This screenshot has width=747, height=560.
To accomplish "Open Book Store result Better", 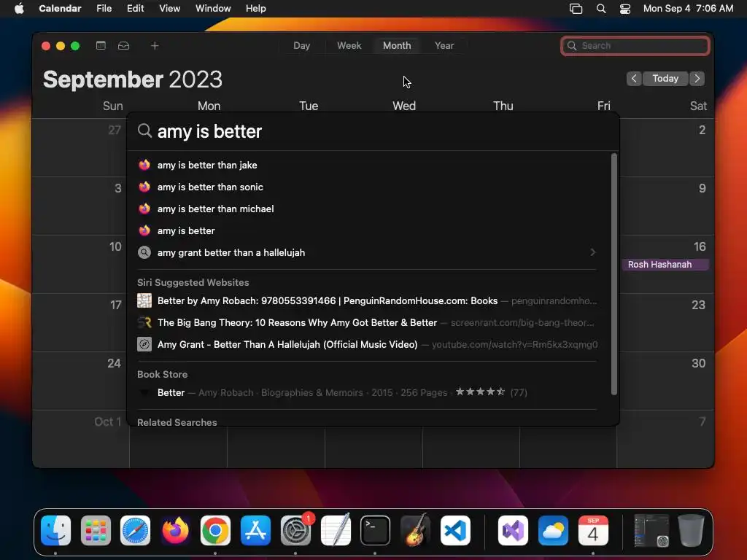I will pos(367,392).
